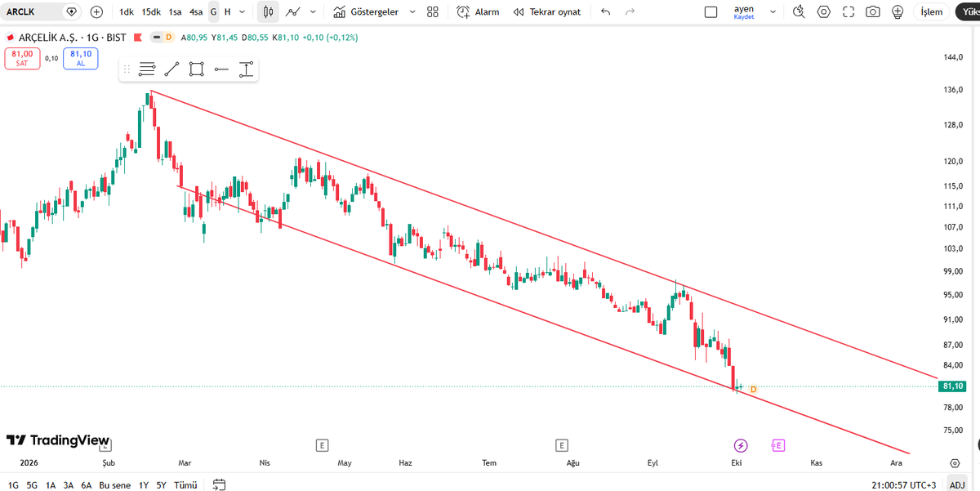
Task: Expand the timeframe dropdown arrow
Action: tap(243, 12)
